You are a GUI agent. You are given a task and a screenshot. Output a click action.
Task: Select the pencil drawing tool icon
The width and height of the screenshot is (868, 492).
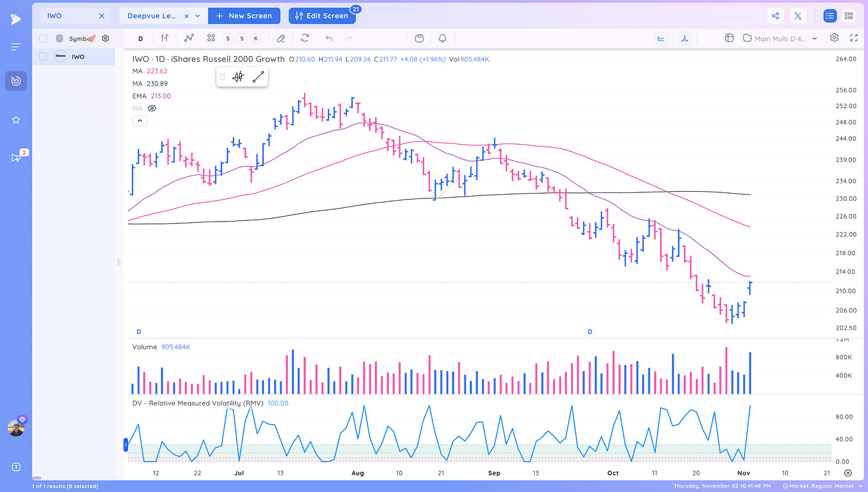click(281, 38)
